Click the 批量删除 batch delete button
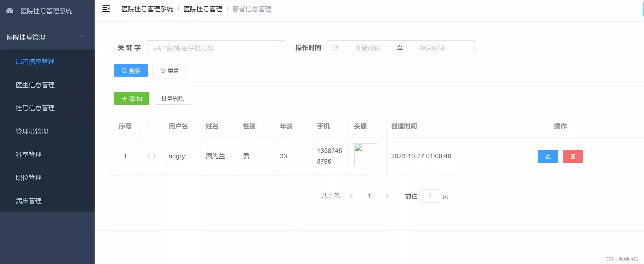The width and height of the screenshot is (644, 264). click(x=172, y=99)
